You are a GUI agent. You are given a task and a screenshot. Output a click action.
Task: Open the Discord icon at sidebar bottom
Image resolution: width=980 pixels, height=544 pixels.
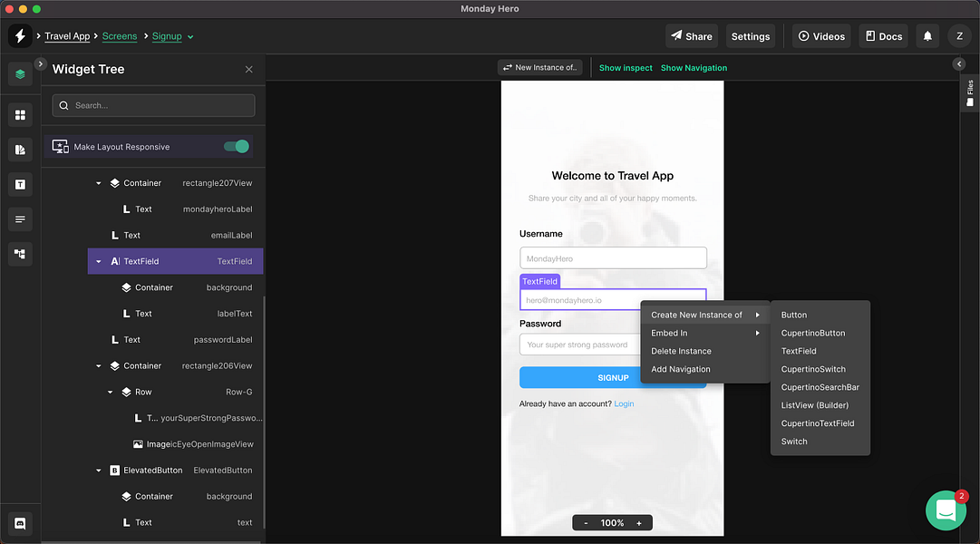pyautogui.click(x=20, y=523)
